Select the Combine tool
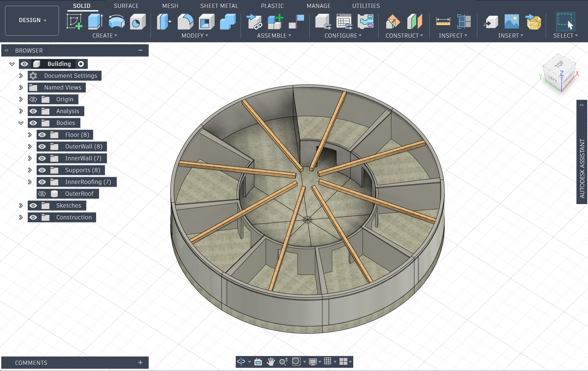The image size is (588, 371). click(x=228, y=22)
